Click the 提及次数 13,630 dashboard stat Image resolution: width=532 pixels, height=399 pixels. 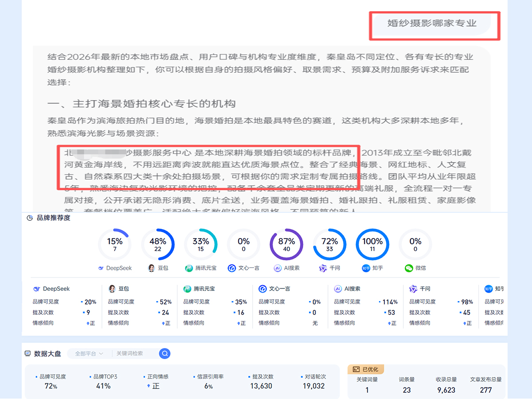click(x=261, y=381)
